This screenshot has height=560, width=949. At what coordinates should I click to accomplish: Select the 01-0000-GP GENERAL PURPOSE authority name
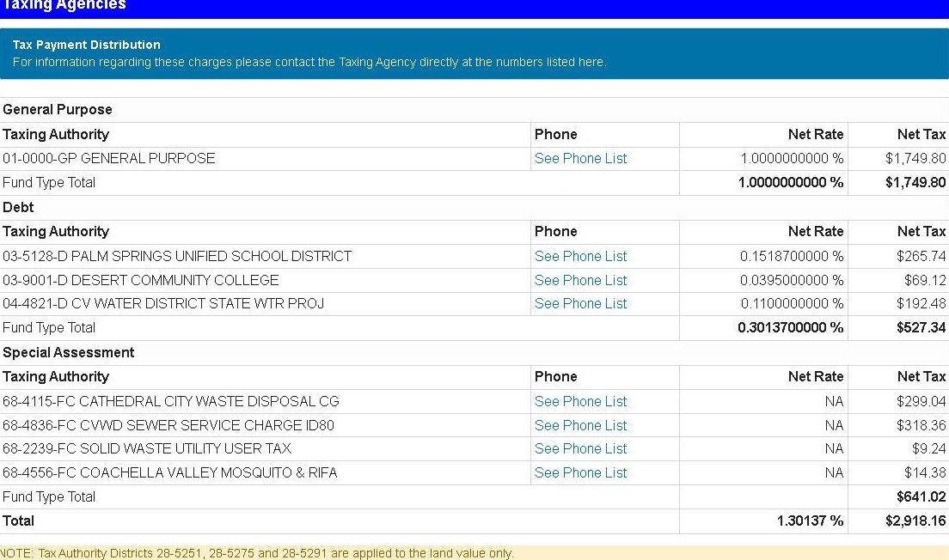click(x=109, y=158)
